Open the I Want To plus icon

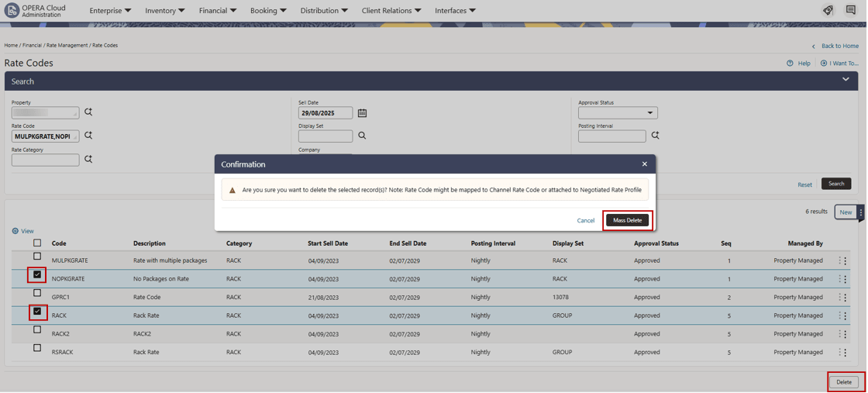click(x=824, y=64)
